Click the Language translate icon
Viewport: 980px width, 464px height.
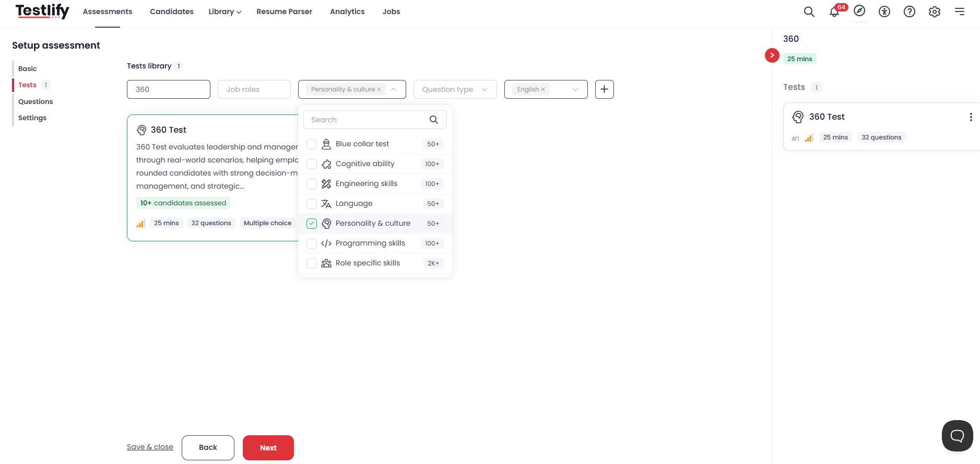[326, 204]
